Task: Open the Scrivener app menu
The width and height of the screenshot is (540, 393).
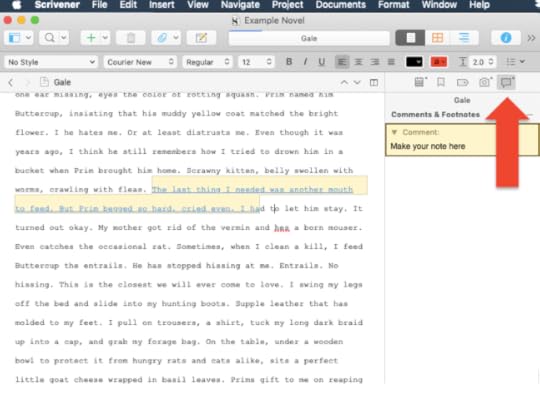Action: pos(57,5)
